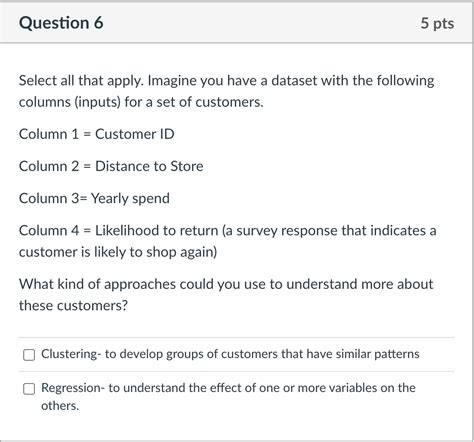
Task: Click the gray question header bar
Action: click(x=237, y=23)
